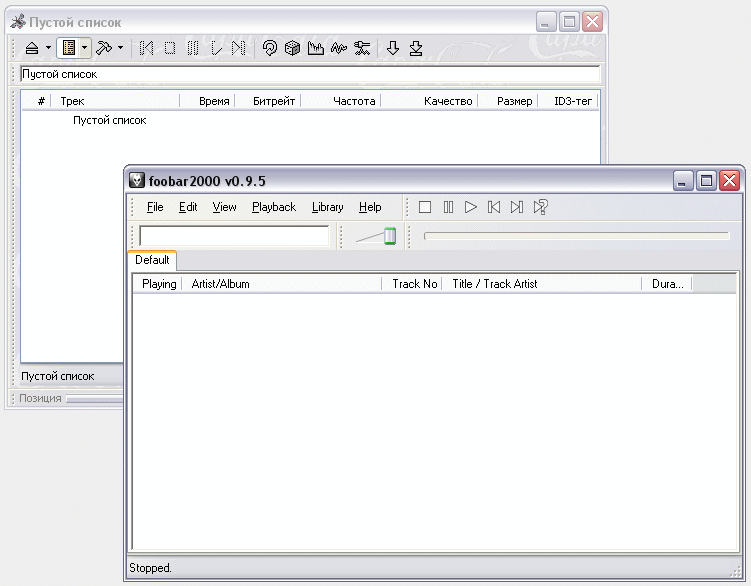Click the Пустой список title text field
The height and width of the screenshot is (586, 751).
point(310,74)
